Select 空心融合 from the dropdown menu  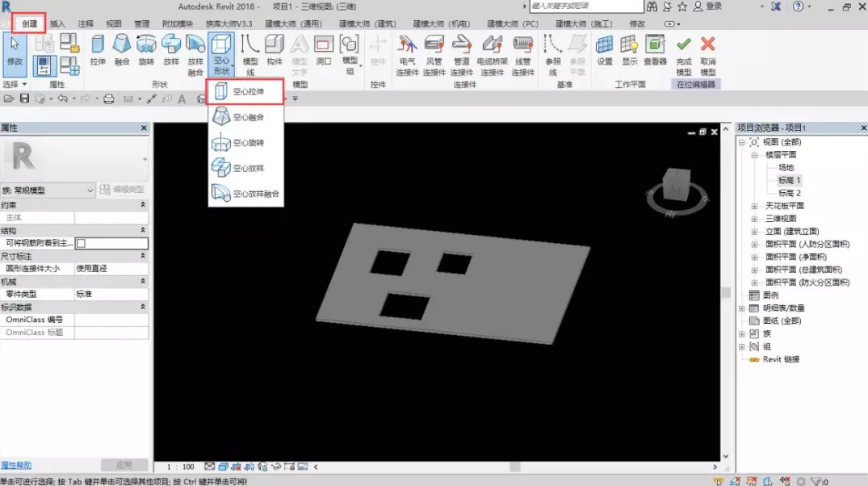[245, 117]
